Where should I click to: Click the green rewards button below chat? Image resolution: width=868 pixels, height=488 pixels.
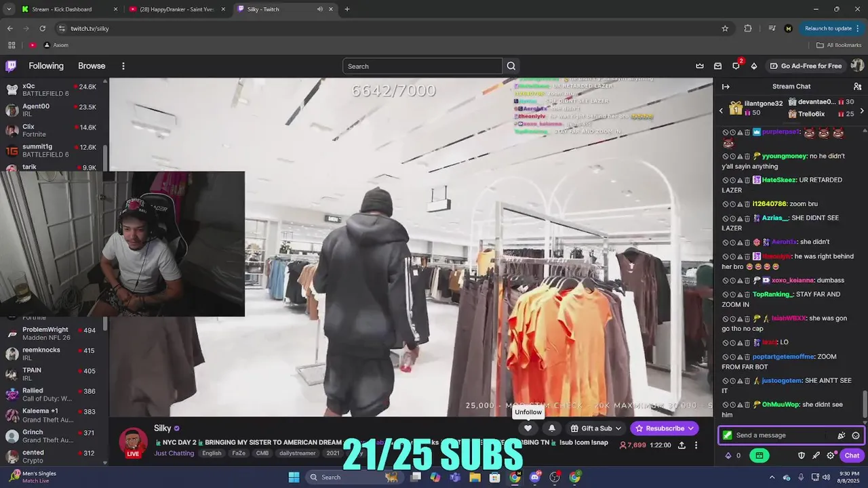pos(759,455)
